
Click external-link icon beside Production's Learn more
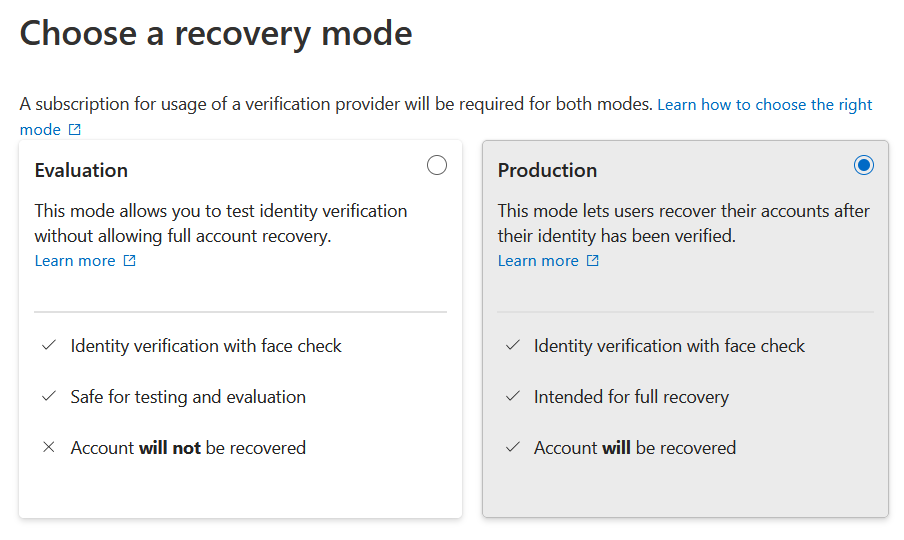tap(592, 261)
